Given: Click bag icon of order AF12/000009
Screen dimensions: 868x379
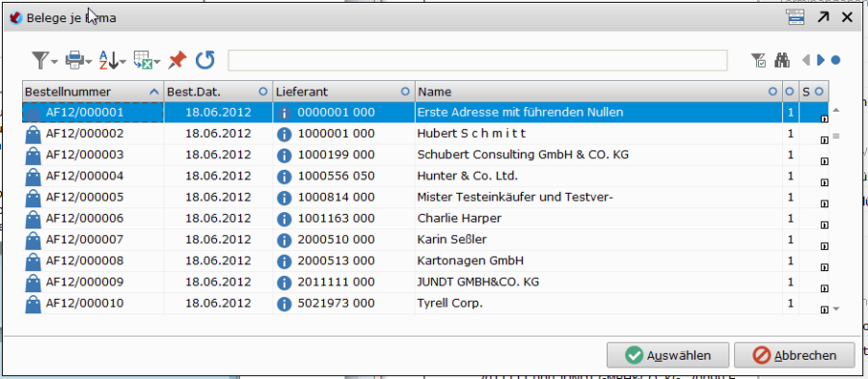Looking at the screenshot, I should 33,283.
